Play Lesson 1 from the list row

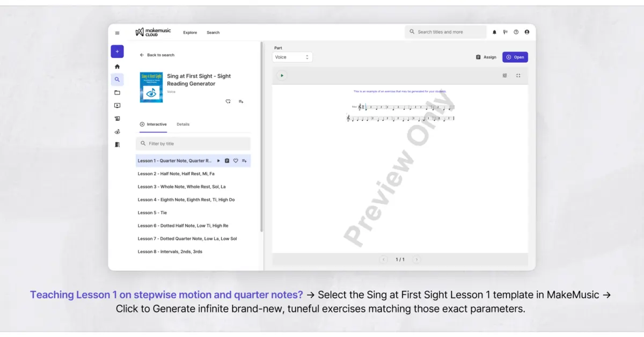218,160
